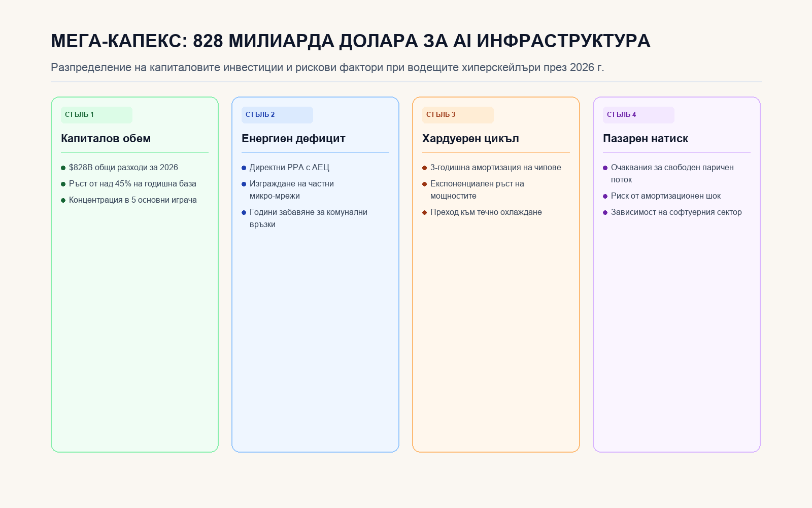Click the 'Пазарен натиск' heading
This screenshot has height=508, width=812.
coord(646,139)
